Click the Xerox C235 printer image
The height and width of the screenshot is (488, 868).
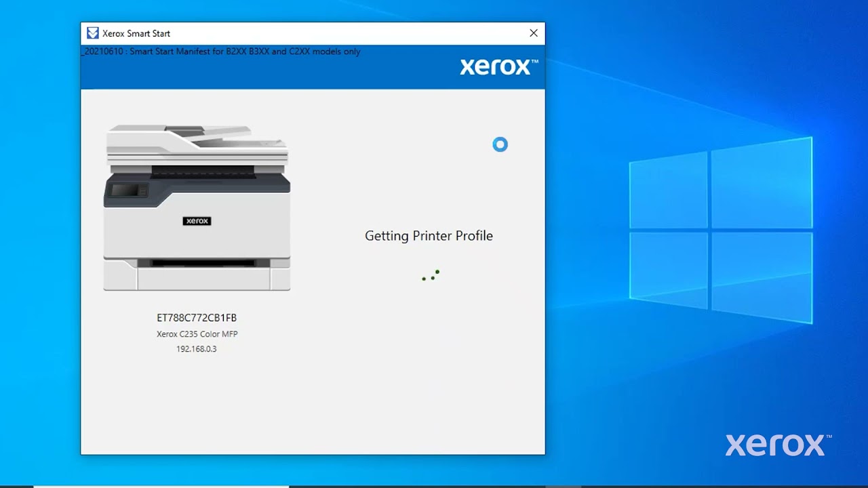[x=197, y=207]
